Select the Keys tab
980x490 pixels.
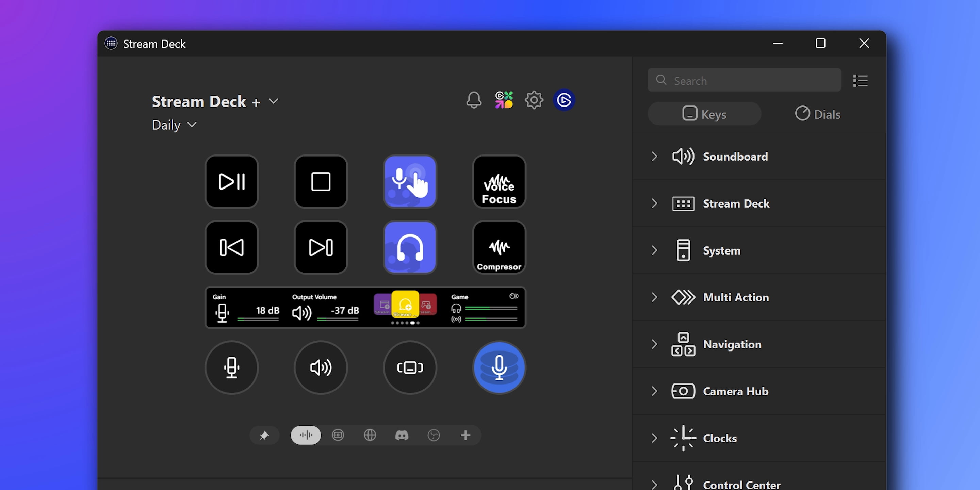pyautogui.click(x=704, y=114)
